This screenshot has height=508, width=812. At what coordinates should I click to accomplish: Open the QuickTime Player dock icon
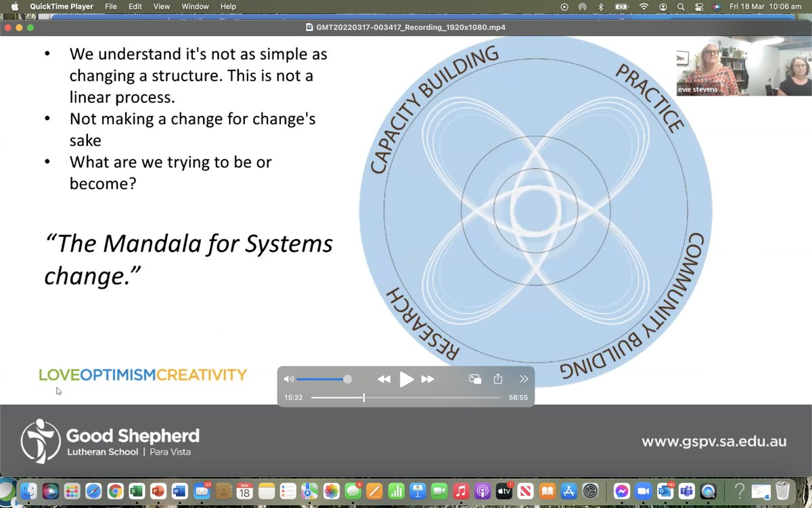[707, 491]
